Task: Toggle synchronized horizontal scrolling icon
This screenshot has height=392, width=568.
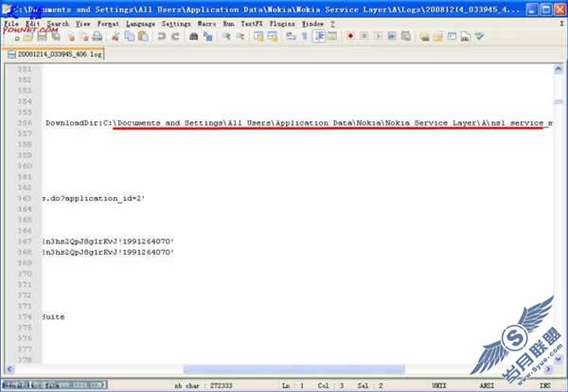Action: [x=273, y=37]
